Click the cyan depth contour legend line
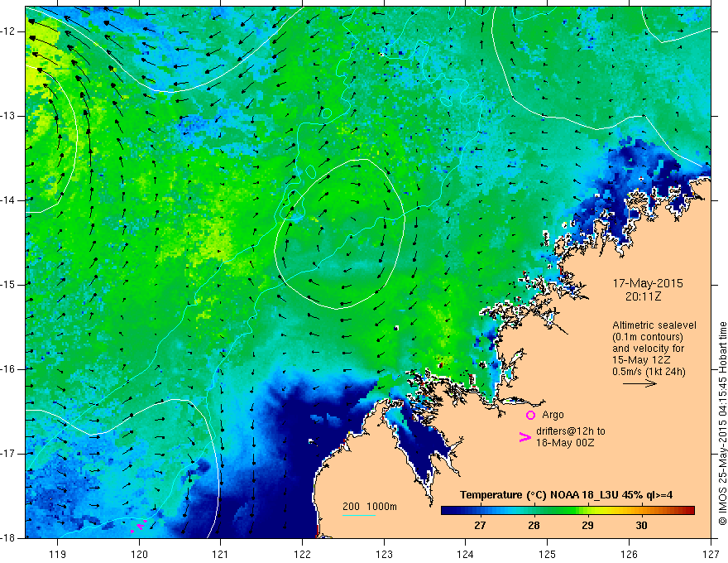The height and width of the screenshot is (563, 728). (x=359, y=515)
